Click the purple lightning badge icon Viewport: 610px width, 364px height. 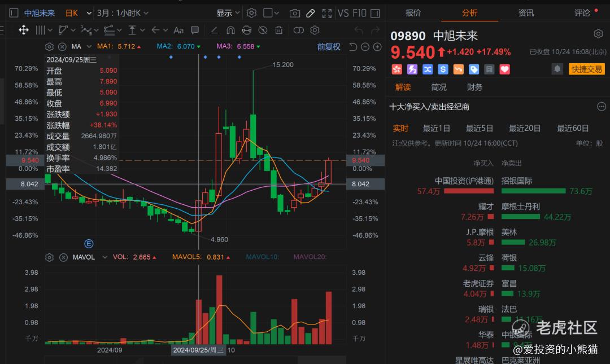click(x=412, y=69)
